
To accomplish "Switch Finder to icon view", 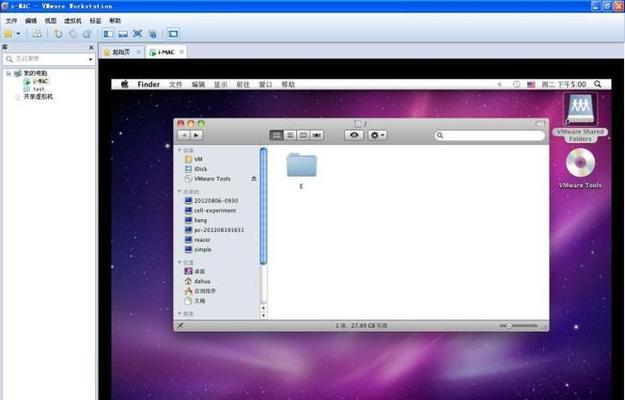I will [276, 135].
